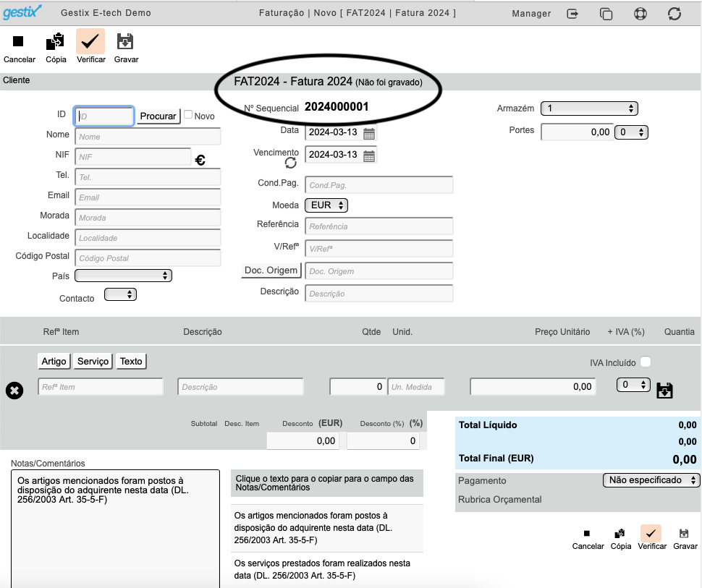Click the gestix logo
The height and width of the screenshot is (588, 702).
point(22,12)
